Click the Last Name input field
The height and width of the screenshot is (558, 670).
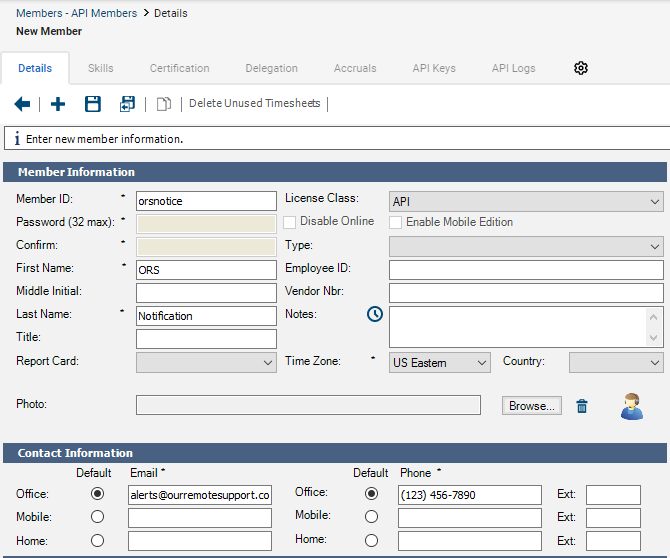tap(206, 316)
